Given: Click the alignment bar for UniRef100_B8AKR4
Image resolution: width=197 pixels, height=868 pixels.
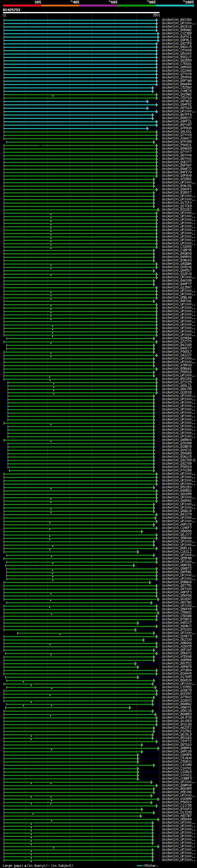Looking at the screenshot, I should tap(80, 84).
